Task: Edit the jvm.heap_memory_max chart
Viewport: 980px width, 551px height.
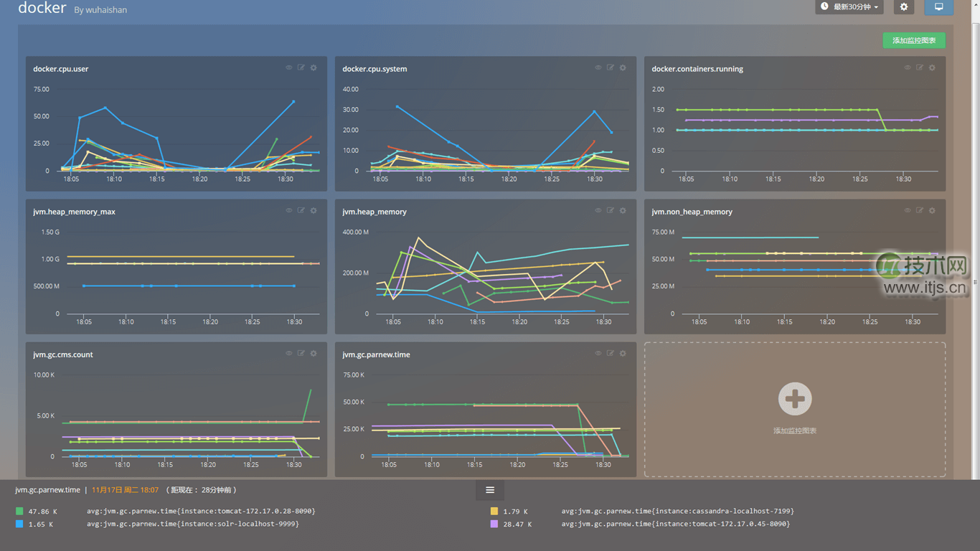Action: [301, 211]
